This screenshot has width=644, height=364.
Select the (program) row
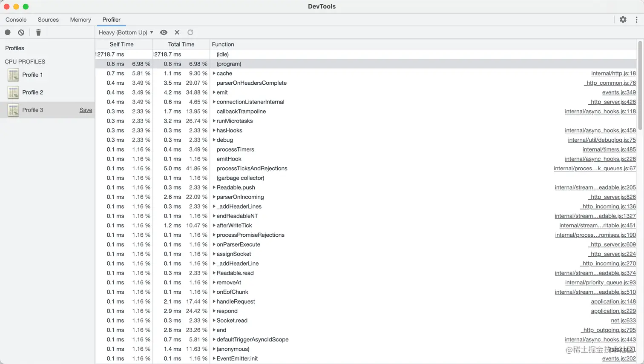(x=365, y=64)
